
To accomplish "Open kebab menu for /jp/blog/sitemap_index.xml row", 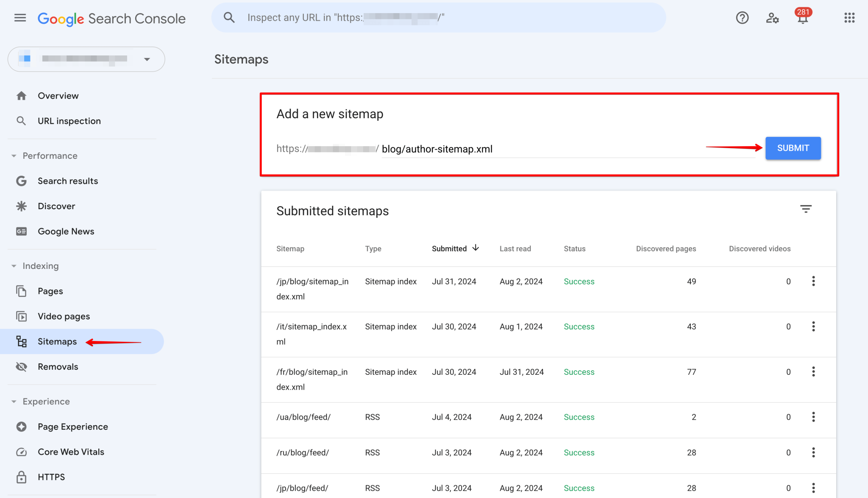I will click(813, 281).
